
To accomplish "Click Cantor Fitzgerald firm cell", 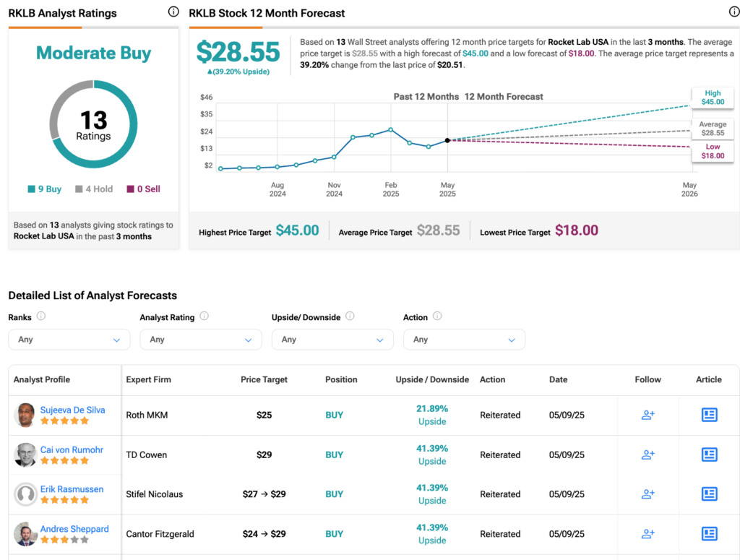I will [160, 534].
